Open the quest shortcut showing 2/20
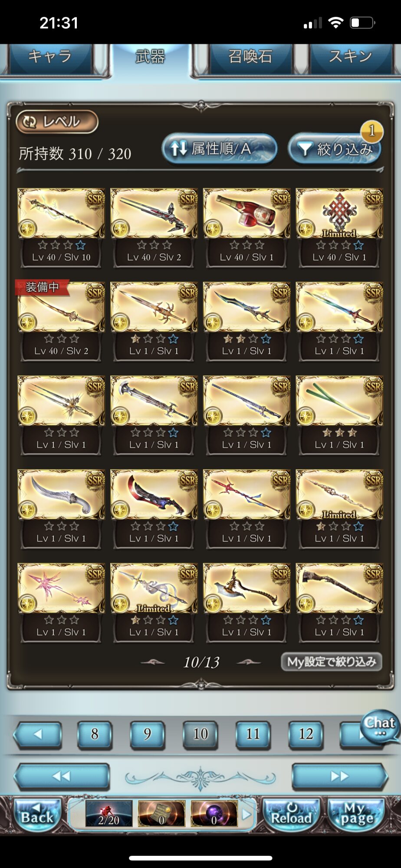Screen dimensions: 401x868 coord(108,814)
